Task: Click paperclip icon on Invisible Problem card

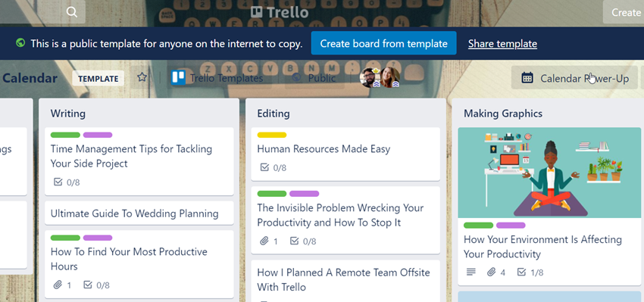Action: (264, 241)
